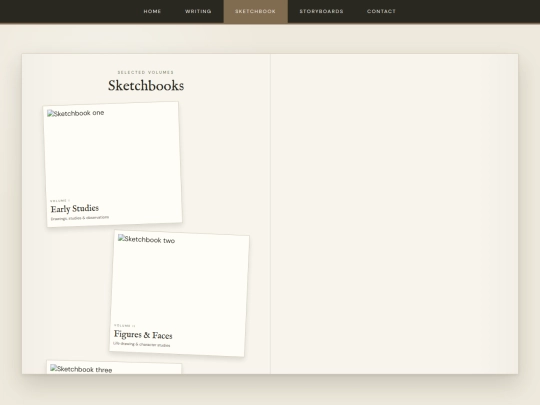Viewport: 540px width, 405px height.
Task: Click the Early Studies title text
Action: 75,209
